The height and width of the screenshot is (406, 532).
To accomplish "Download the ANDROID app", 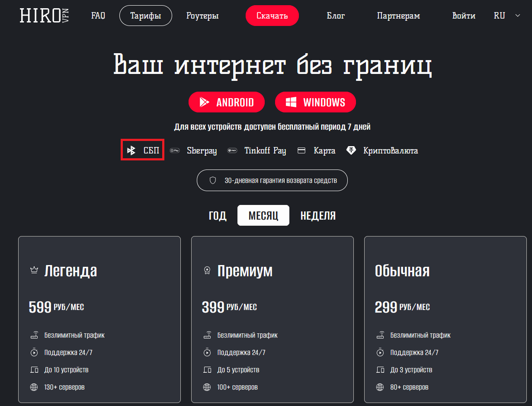I will pyautogui.click(x=226, y=102).
